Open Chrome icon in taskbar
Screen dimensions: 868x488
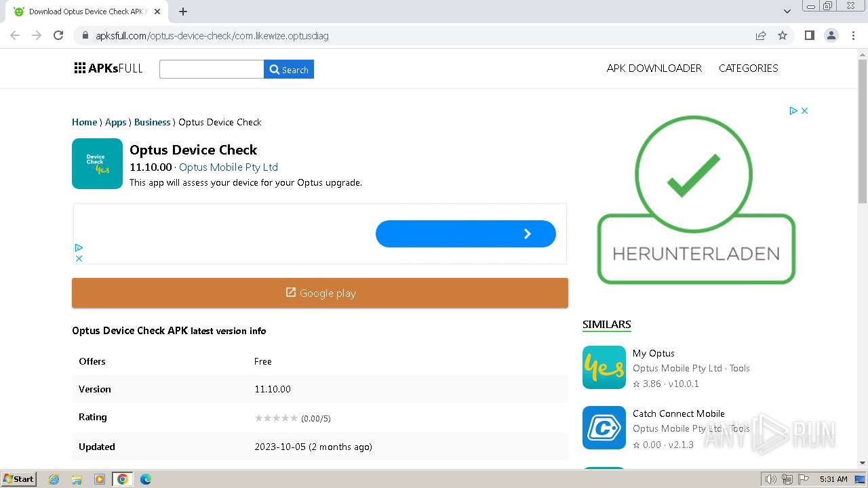(x=123, y=479)
